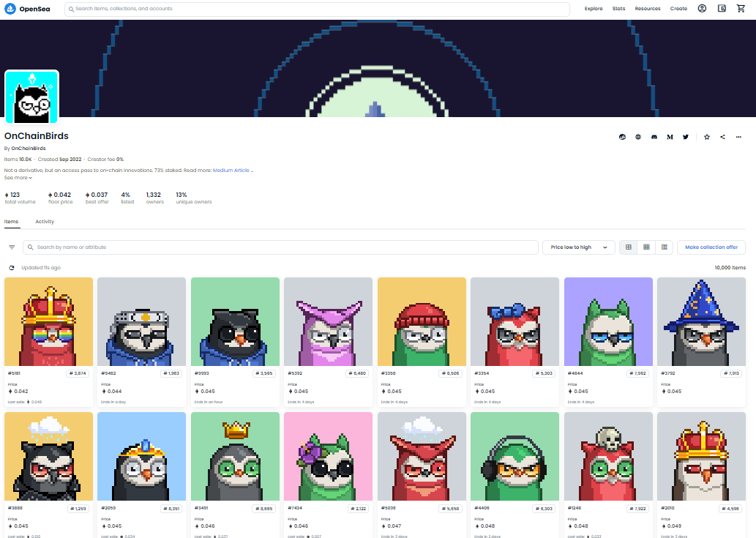This screenshot has width=756, height=538.
Task: Open the OnChainBirds collection avatar
Action: tap(31, 97)
